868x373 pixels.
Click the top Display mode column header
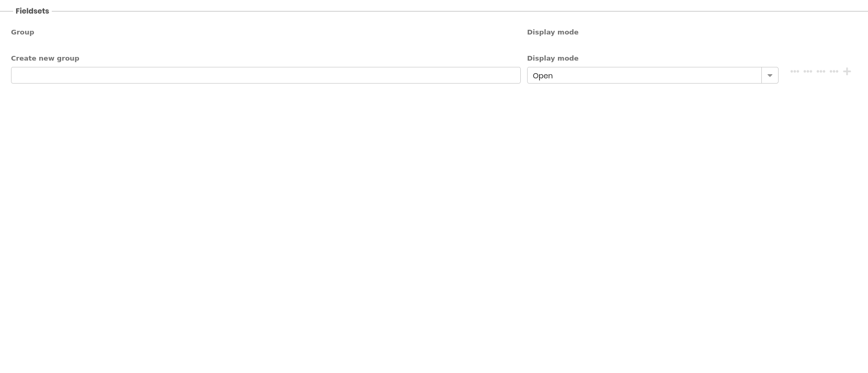point(553,32)
